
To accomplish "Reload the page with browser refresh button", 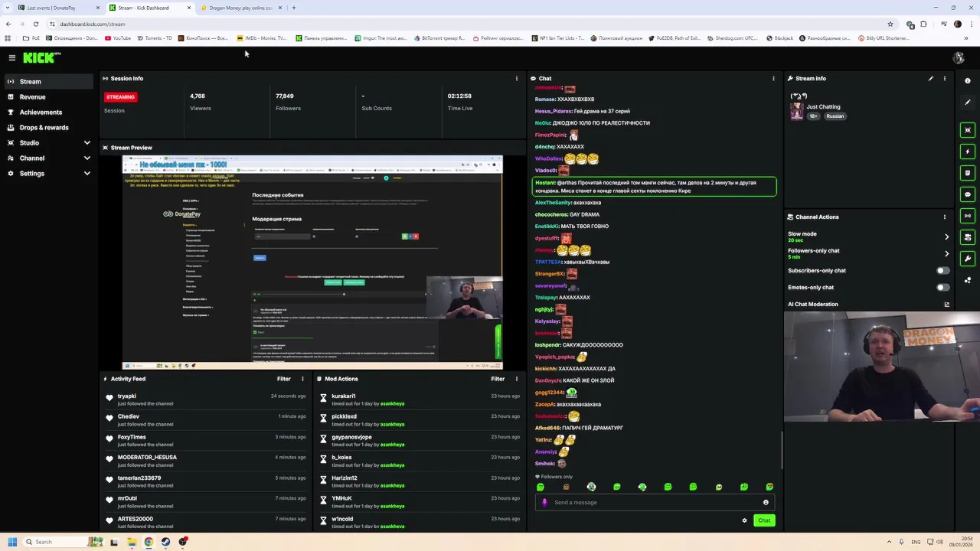I will [35, 24].
